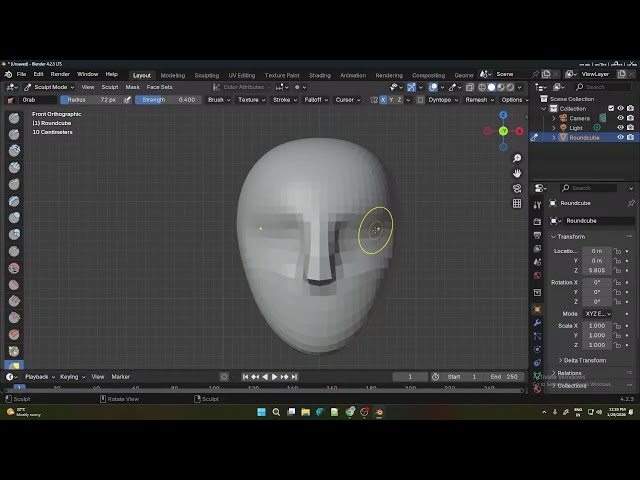Toggle Y axis symmetry button
This screenshot has width=640, height=480.
coord(391,100)
